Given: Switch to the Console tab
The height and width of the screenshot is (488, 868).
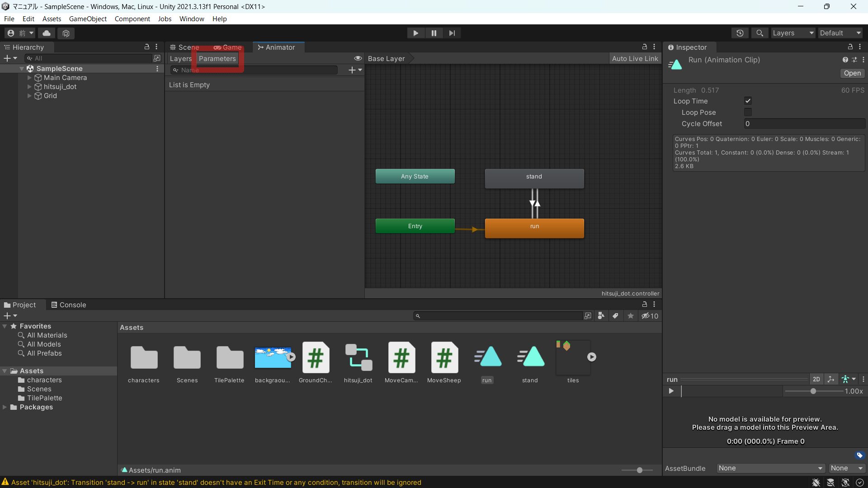Looking at the screenshot, I should pyautogui.click(x=68, y=305).
